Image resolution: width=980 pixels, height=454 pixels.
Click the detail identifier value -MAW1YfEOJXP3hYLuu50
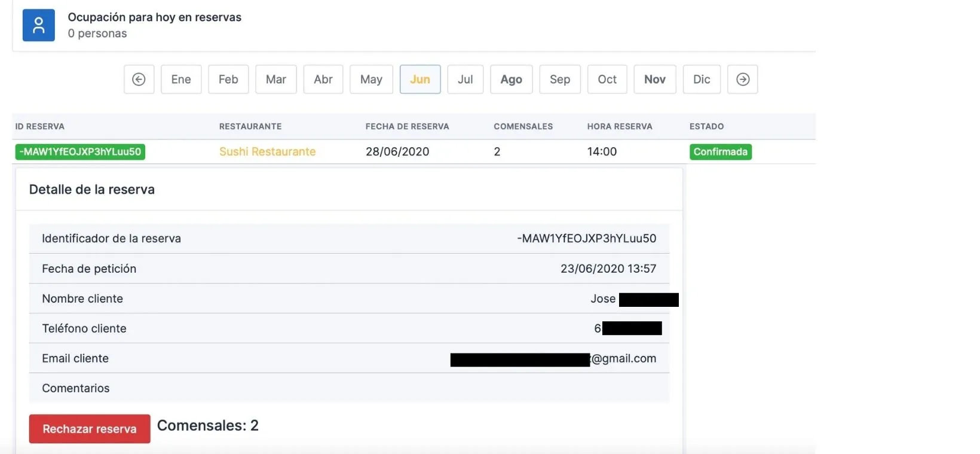[587, 239]
